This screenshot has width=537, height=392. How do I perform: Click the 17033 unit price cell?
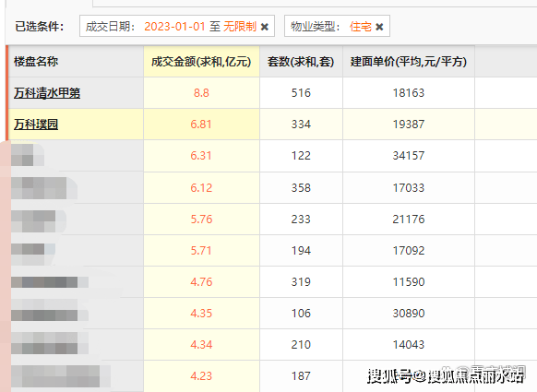click(409, 187)
